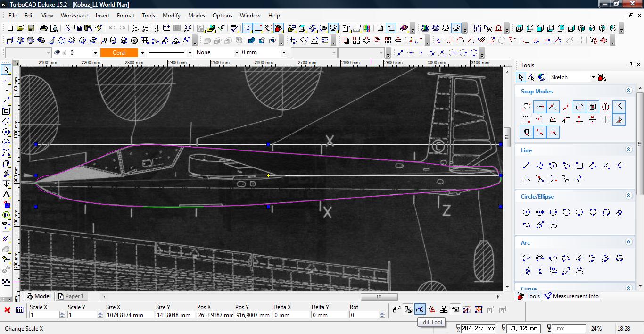Image resolution: width=644 pixels, height=334 pixels.
Task: Click the Sphere primitive icon
Action: coord(31,40)
